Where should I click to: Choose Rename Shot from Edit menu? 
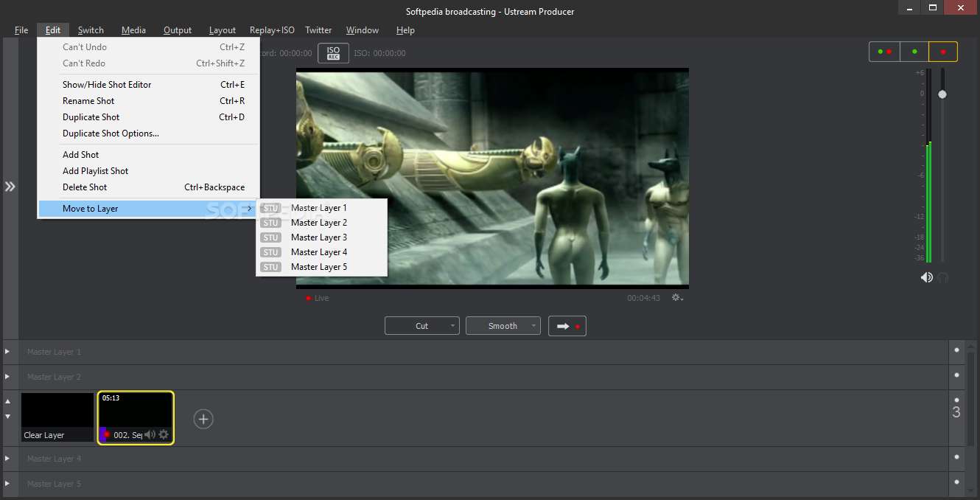click(148, 101)
